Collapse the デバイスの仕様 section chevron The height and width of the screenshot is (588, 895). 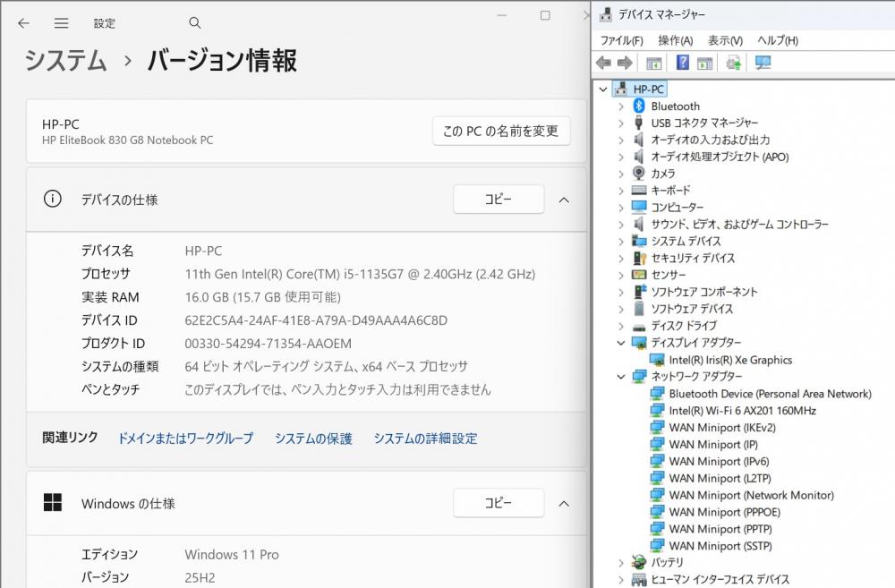click(x=564, y=200)
